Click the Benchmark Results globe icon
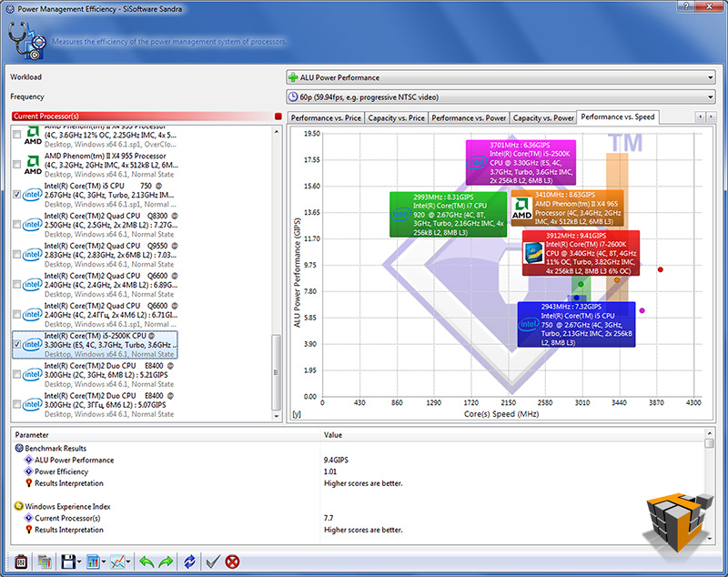The image size is (728, 577). (x=19, y=448)
